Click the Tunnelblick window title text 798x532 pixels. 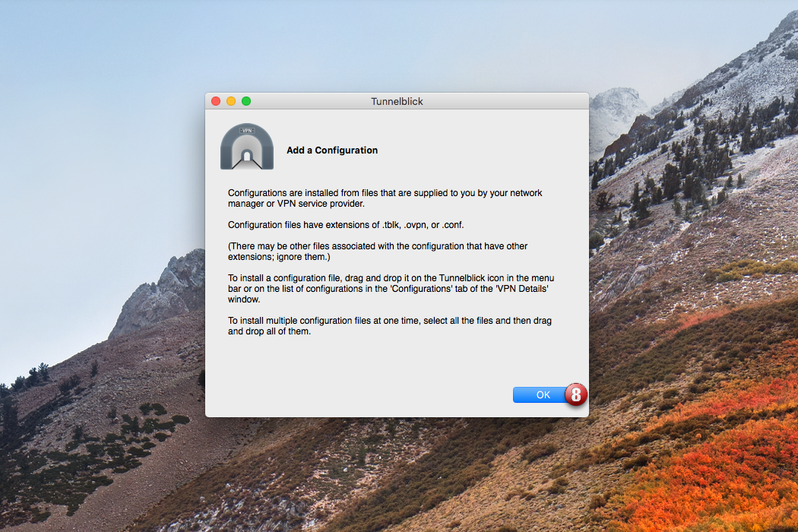pyautogui.click(x=397, y=101)
